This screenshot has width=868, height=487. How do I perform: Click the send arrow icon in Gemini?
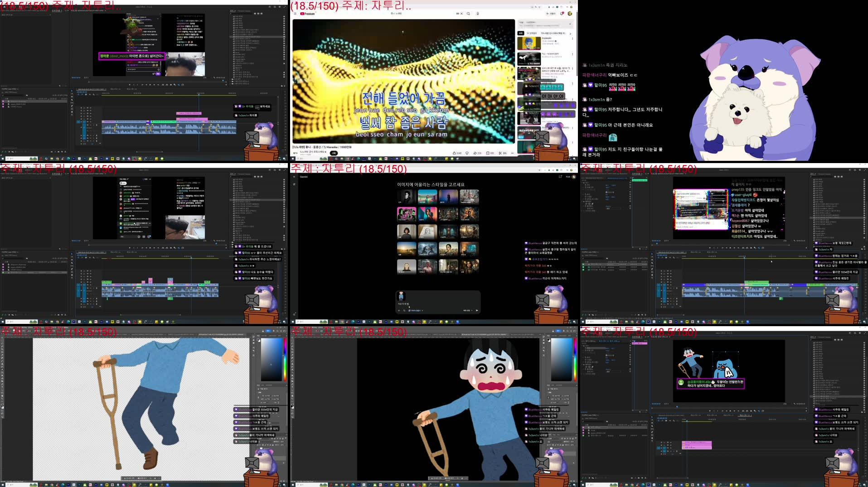477,311
